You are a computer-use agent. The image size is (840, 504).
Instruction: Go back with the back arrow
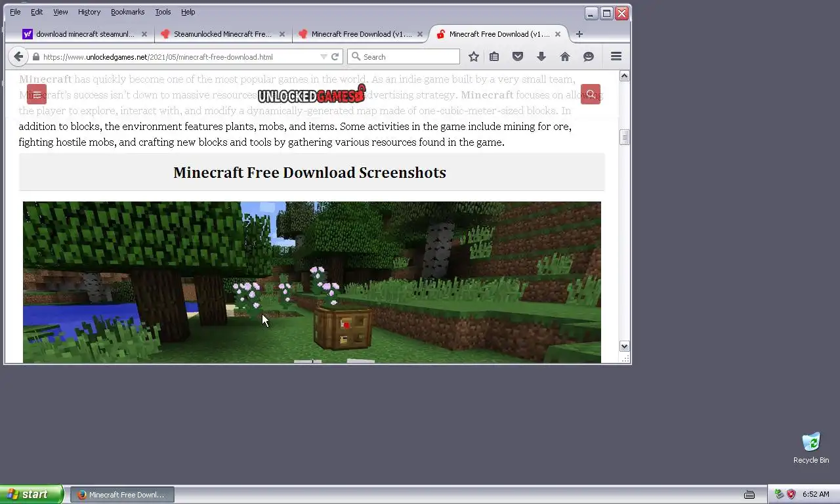tap(18, 56)
